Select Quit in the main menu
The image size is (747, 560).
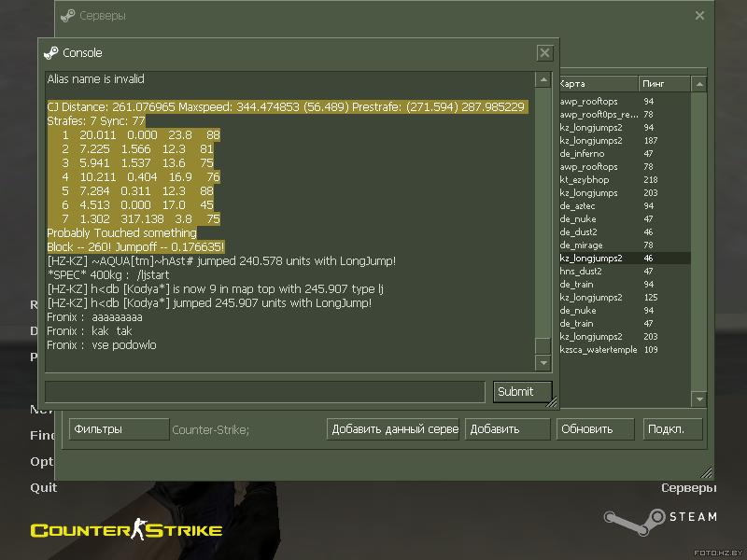click(x=43, y=487)
